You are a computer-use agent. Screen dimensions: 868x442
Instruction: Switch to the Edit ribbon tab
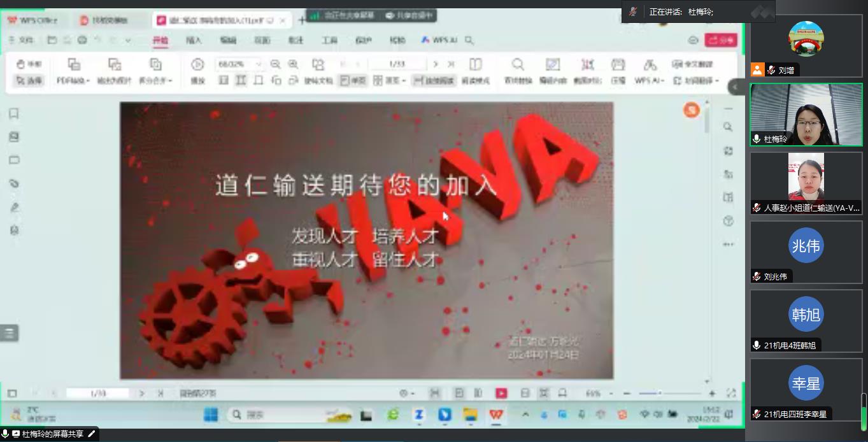228,40
